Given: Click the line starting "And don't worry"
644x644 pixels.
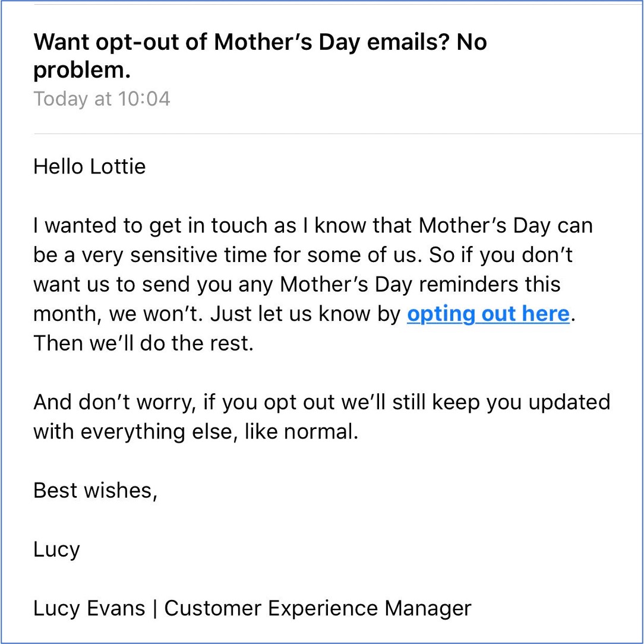Looking at the screenshot, I should [321, 402].
